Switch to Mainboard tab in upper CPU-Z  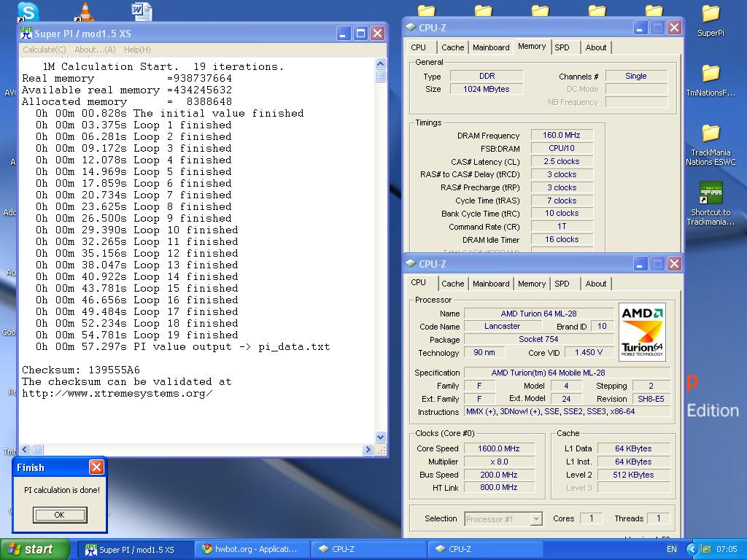coord(491,47)
